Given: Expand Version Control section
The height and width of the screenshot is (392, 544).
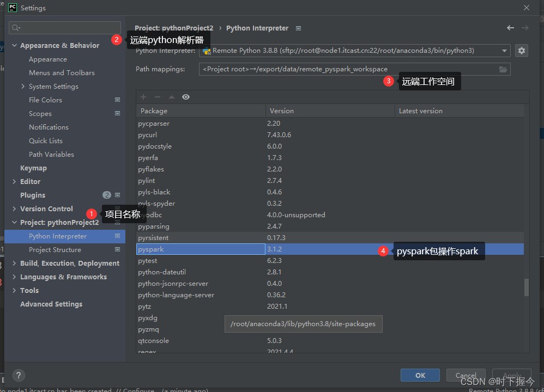Looking at the screenshot, I should point(14,209).
